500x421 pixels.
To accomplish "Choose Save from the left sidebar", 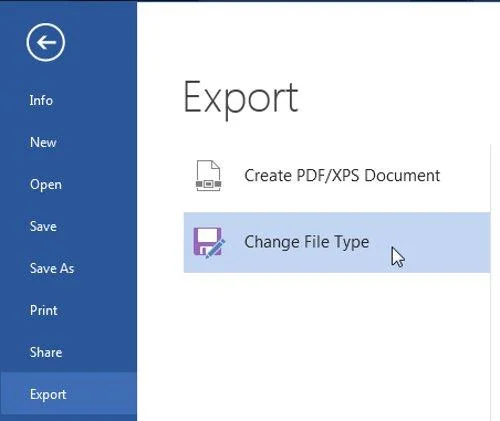I will pyautogui.click(x=43, y=226).
